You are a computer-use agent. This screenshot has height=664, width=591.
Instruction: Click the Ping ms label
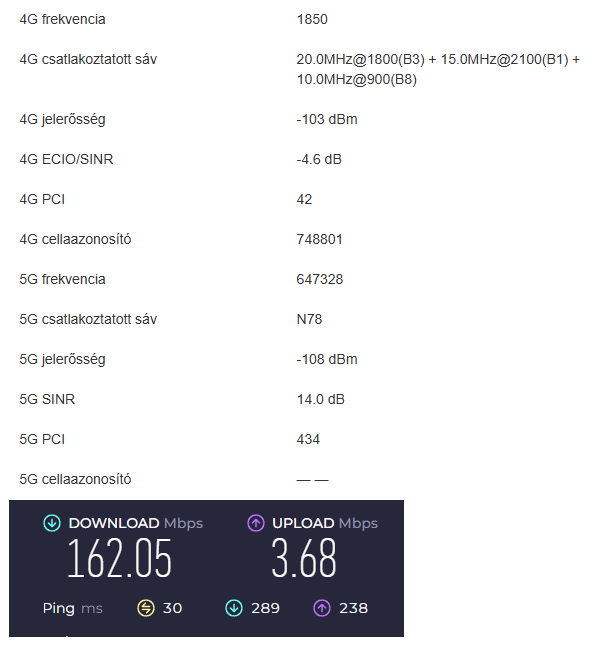coord(73,609)
